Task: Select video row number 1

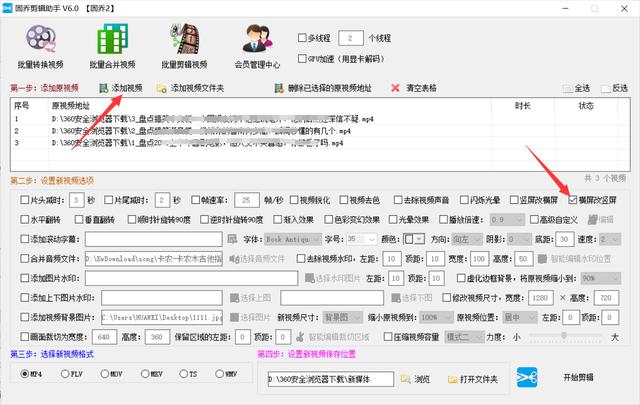Action: [x=251, y=119]
